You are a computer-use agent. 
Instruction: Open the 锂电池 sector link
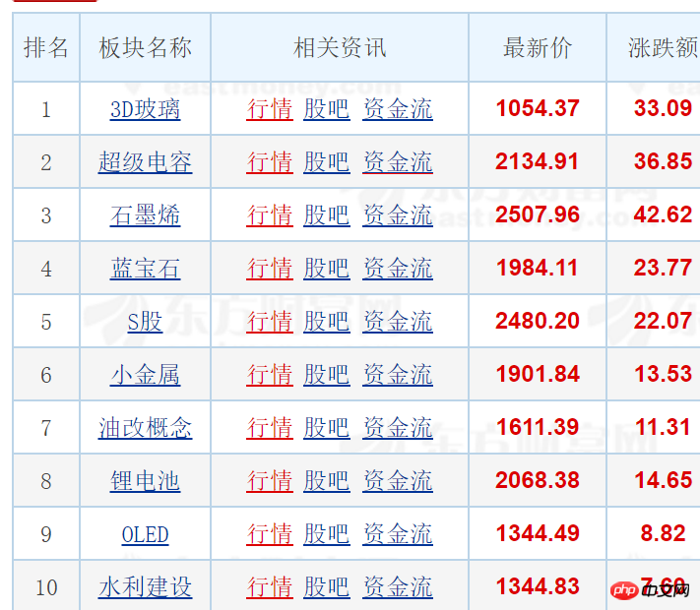pos(145,480)
